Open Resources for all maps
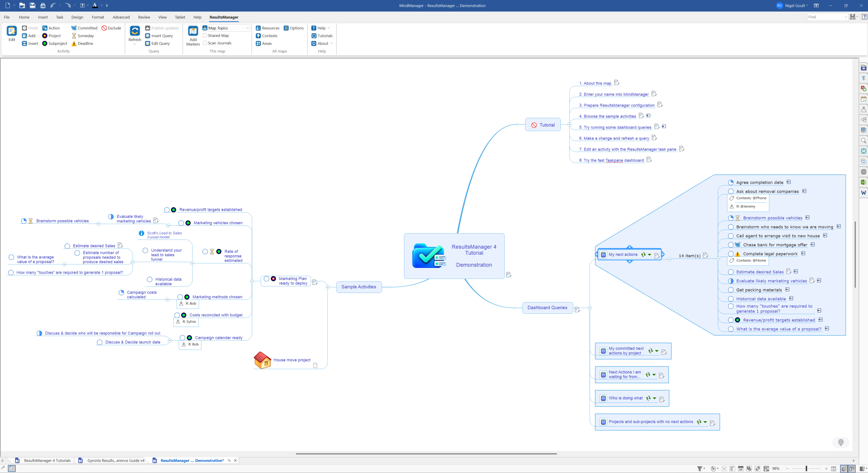This screenshot has width=868, height=473. tap(268, 28)
